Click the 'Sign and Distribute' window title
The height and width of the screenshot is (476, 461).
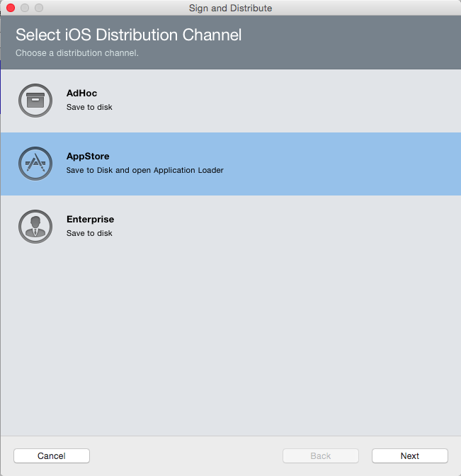pos(230,8)
